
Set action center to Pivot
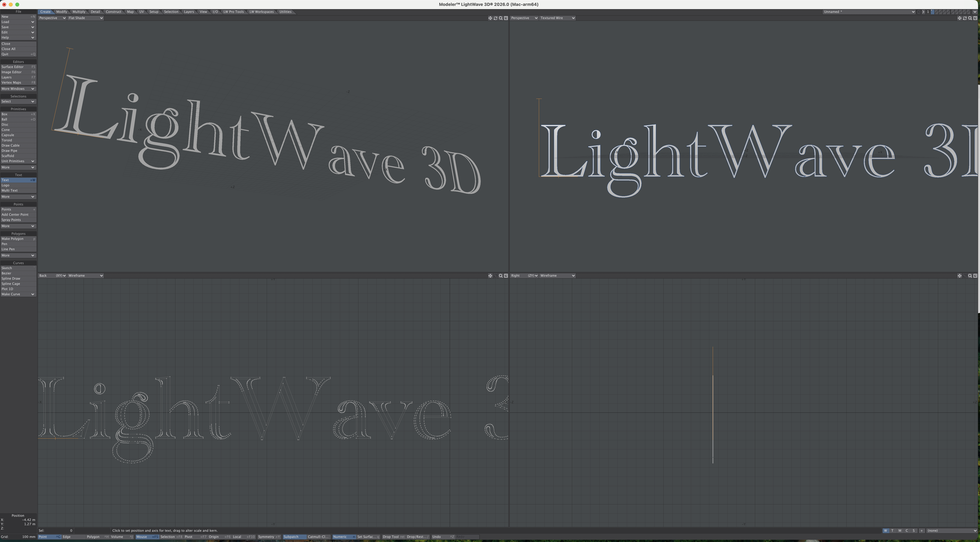point(196,537)
